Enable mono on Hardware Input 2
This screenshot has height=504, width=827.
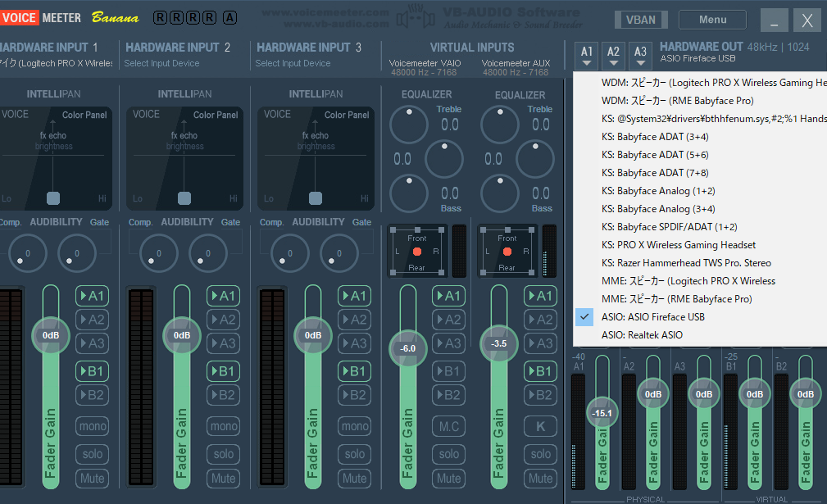223,426
